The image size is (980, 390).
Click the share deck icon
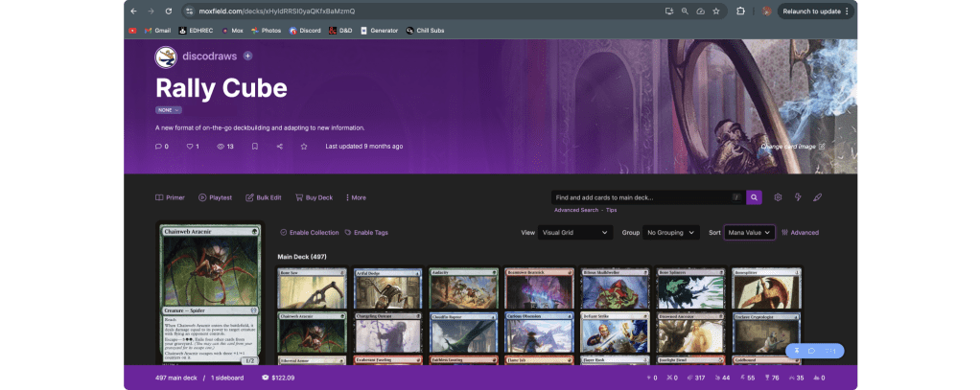tap(279, 147)
